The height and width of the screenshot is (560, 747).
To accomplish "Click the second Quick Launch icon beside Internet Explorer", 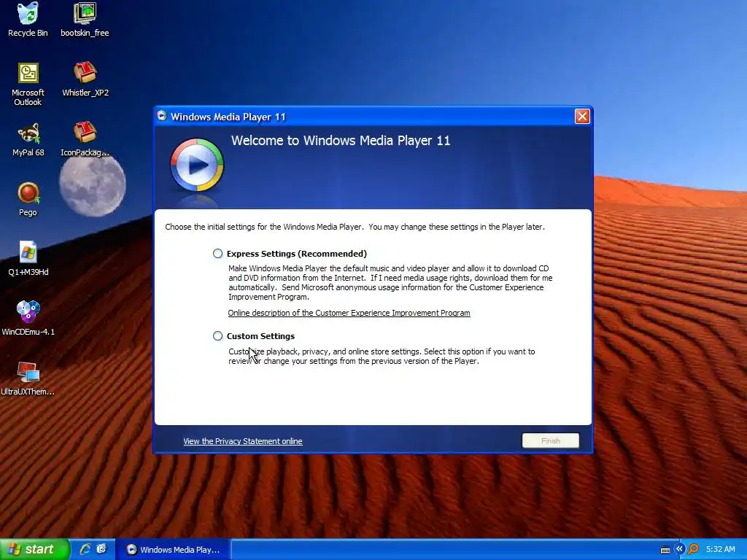I will coord(101,549).
